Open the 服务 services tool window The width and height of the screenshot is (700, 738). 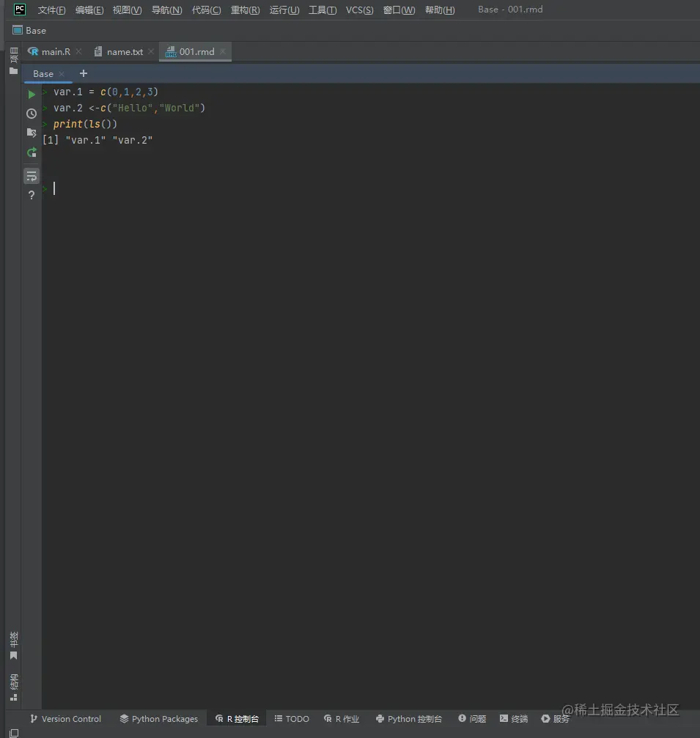click(x=556, y=719)
